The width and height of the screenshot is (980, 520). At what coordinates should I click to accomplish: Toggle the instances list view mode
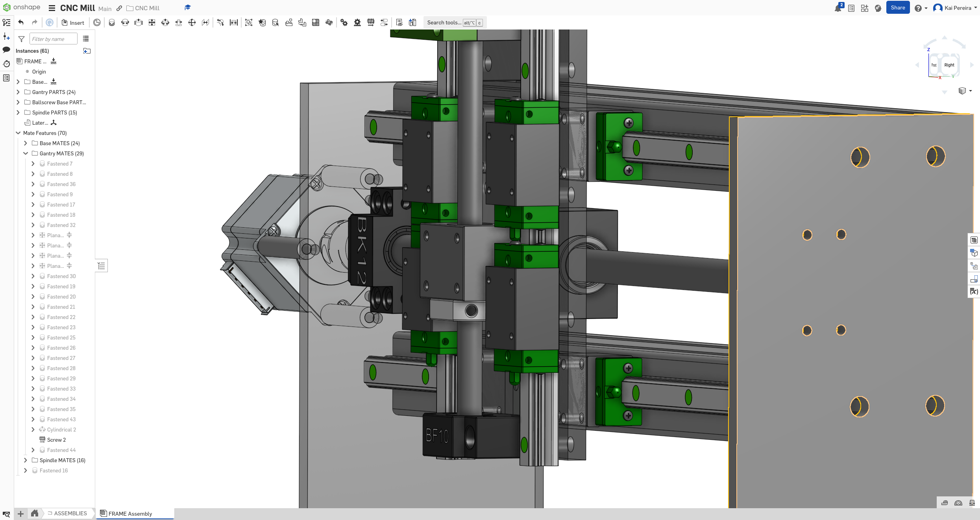pyautogui.click(x=86, y=39)
